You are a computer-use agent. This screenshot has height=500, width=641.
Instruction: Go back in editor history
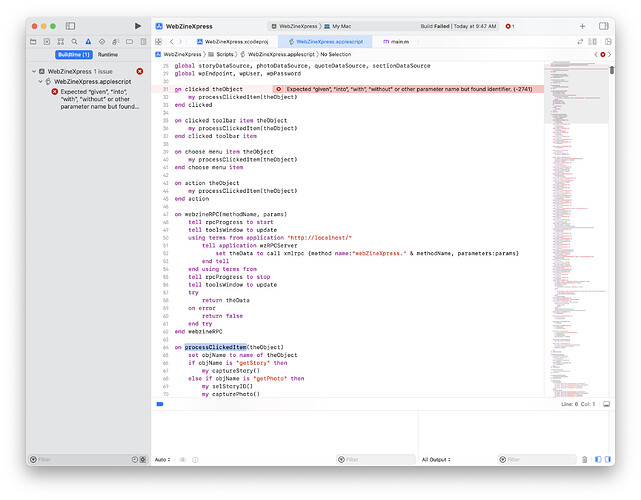172,42
